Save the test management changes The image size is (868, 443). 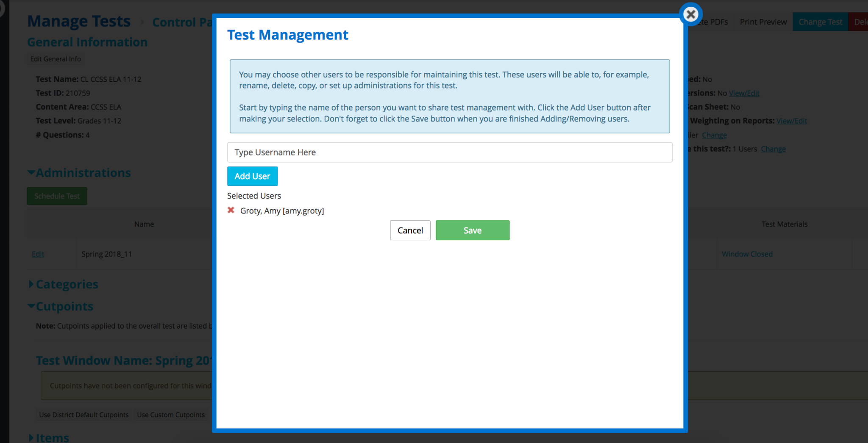point(472,230)
